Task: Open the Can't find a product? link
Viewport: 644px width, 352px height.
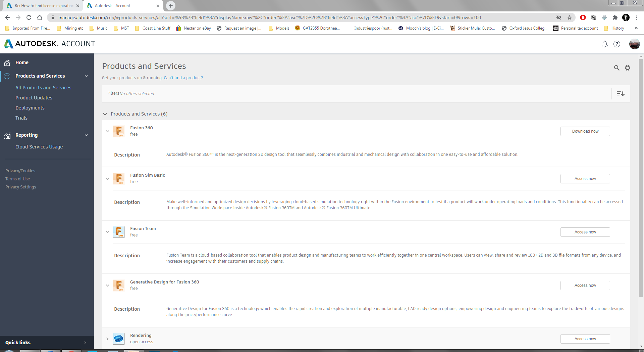Action: point(183,78)
